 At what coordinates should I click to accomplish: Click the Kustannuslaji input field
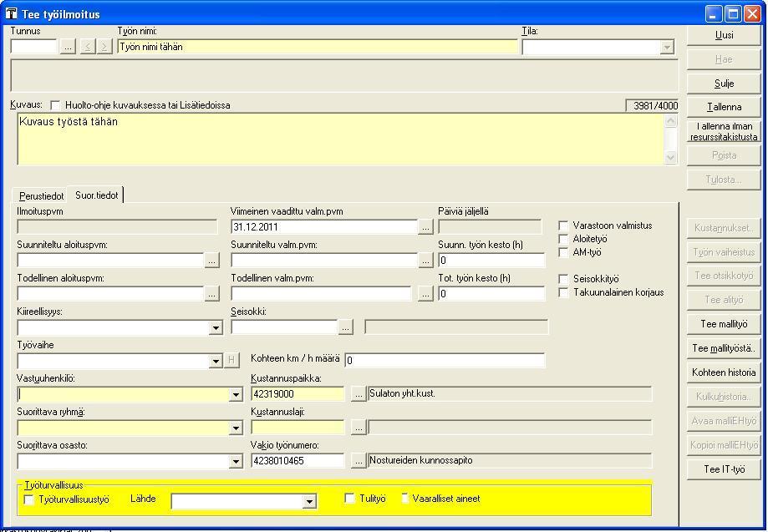(x=298, y=428)
